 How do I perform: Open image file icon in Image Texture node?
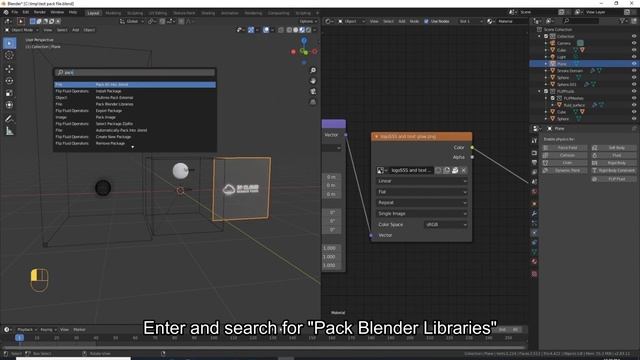click(455, 170)
